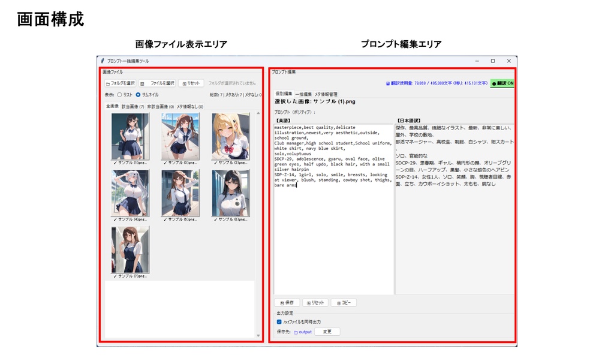Select the サンプル (4) thumbnail
614x364 pixels.
pos(130,193)
